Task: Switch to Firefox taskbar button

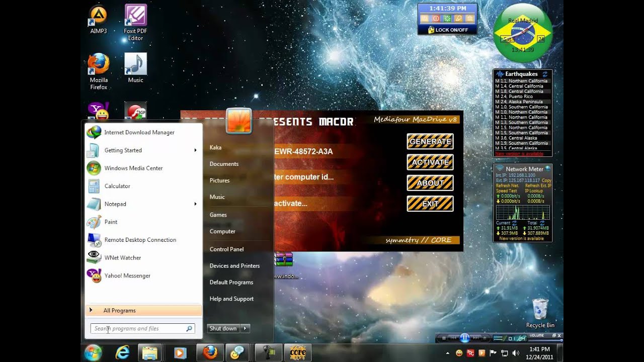Action: point(210,353)
